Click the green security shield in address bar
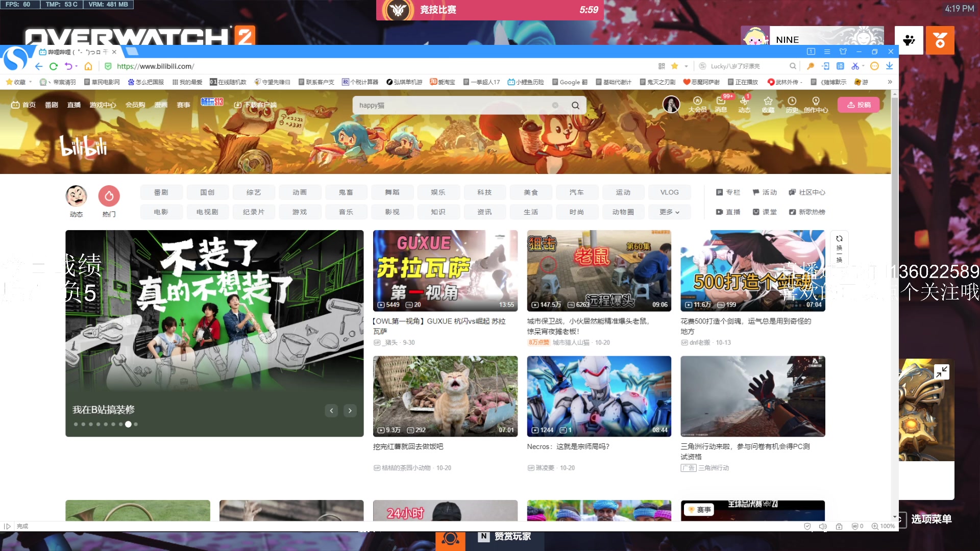 (108, 66)
